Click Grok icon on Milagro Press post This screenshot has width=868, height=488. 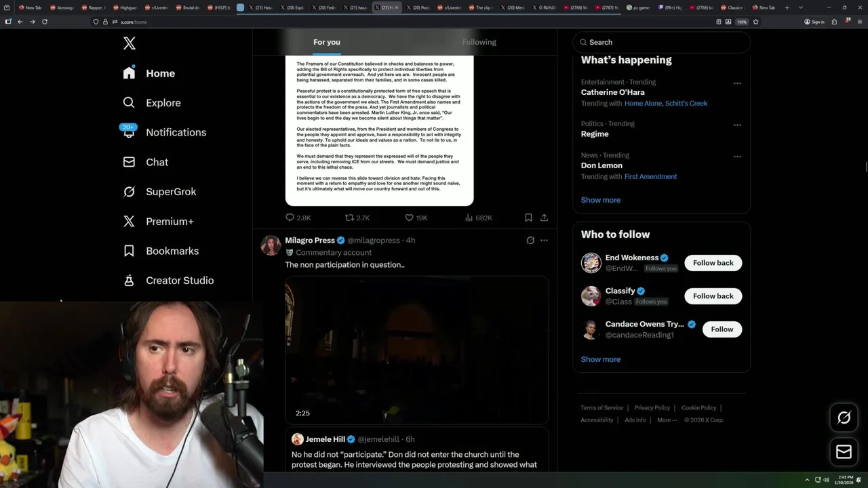pyautogui.click(x=530, y=240)
